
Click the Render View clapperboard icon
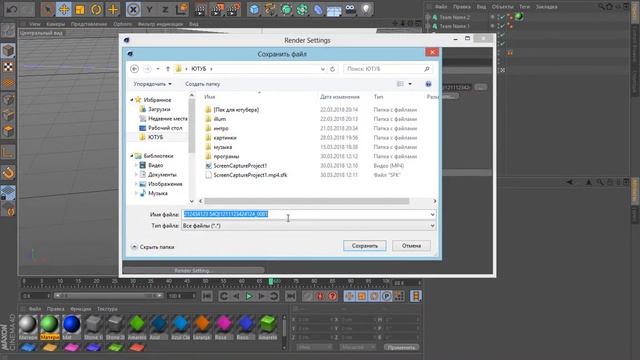click(x=200, y=9)
